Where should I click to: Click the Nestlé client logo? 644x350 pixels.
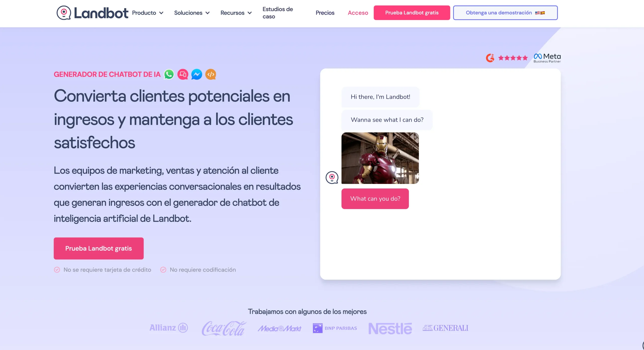[390, 328]
